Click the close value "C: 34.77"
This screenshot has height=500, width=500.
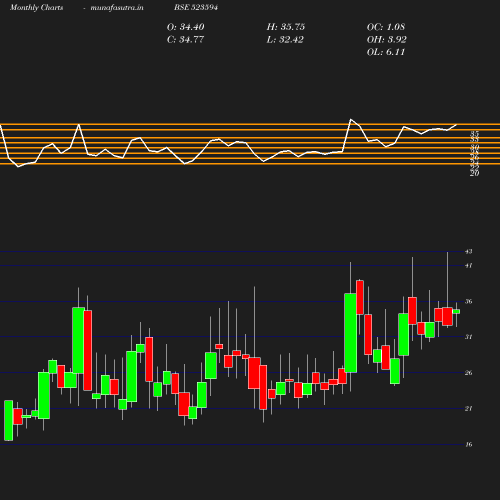click(x=185, y=40)
